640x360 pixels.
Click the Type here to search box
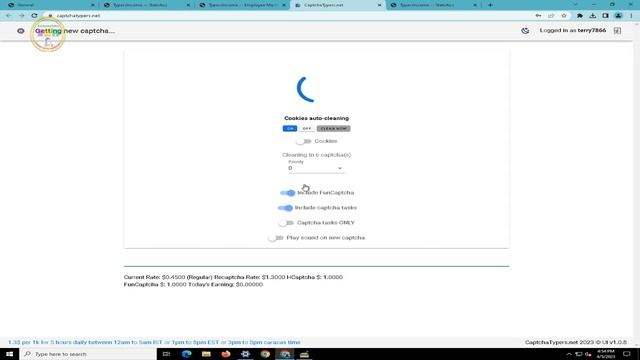point(88,354)
